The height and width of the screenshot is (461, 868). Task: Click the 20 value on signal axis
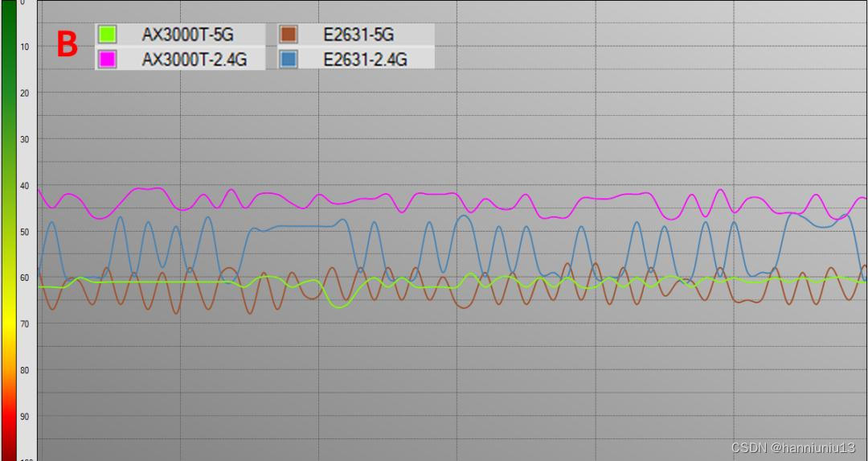click(24, 93)
